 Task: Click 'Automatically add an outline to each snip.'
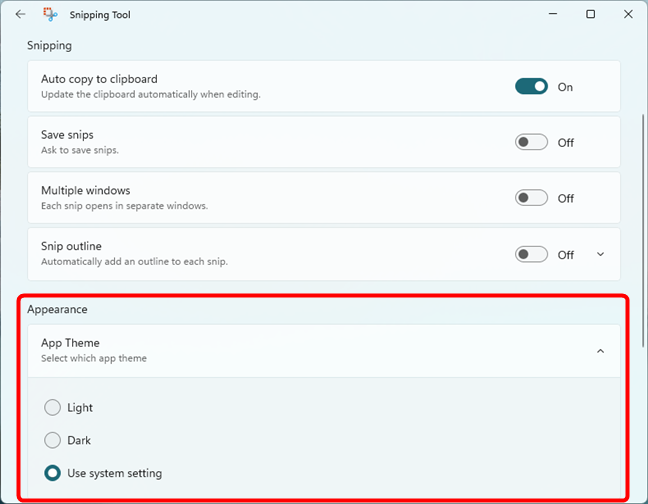134,262
